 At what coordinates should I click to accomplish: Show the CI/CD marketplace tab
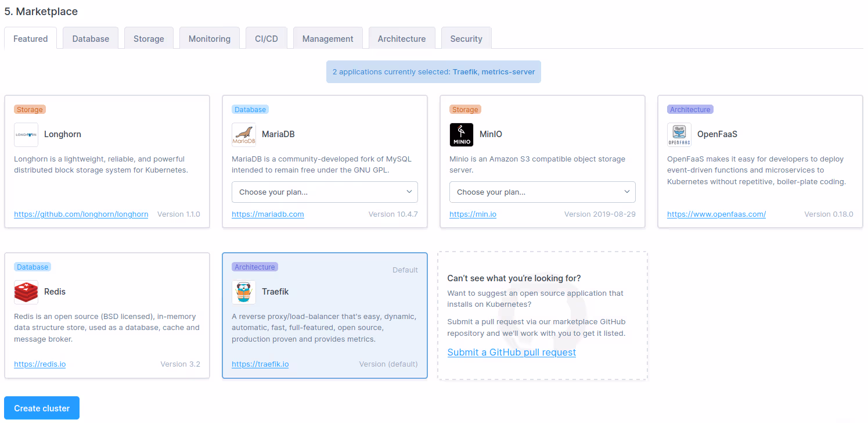pos(266,39)
